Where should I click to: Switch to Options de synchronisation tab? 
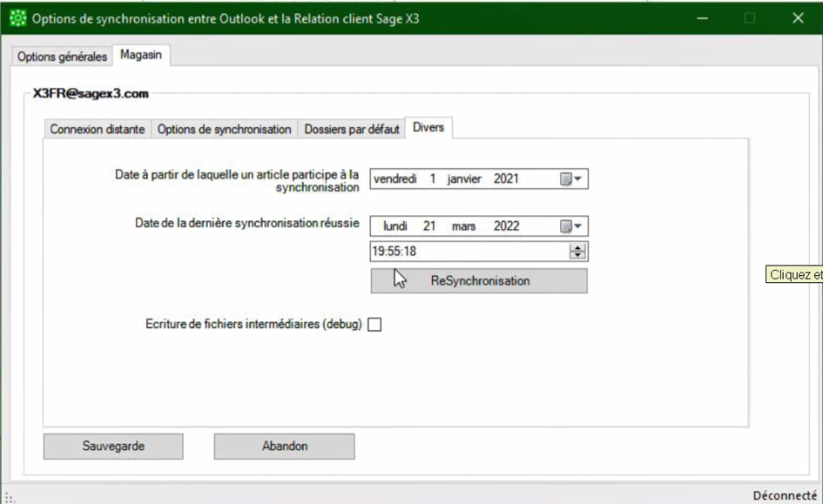224,129
